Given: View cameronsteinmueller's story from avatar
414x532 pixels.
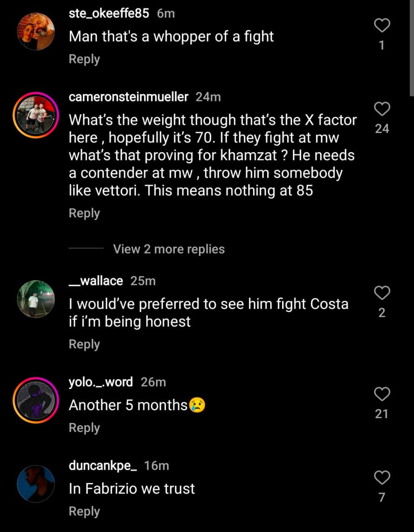Looking at the screenshot, I should 36,115.
